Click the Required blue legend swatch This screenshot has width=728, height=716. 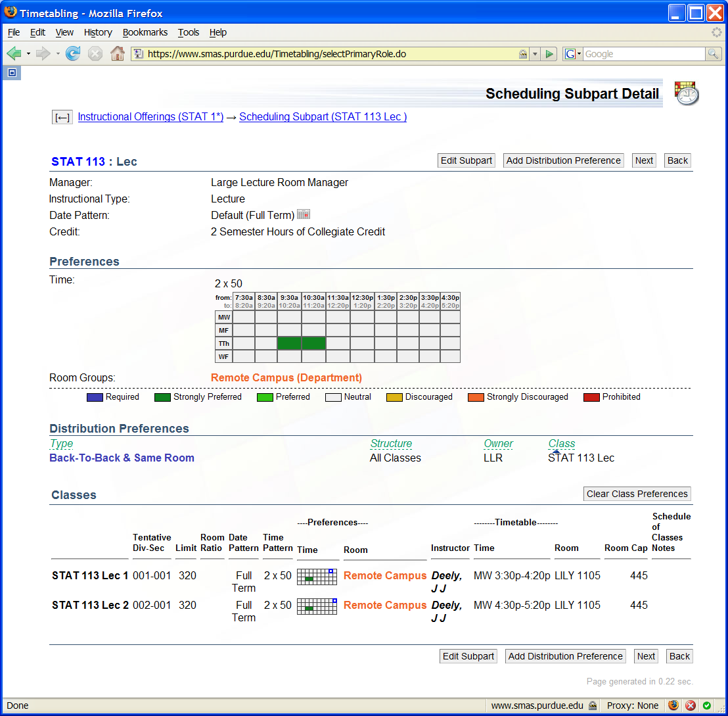pyautogui.click(x=95, y=397)
